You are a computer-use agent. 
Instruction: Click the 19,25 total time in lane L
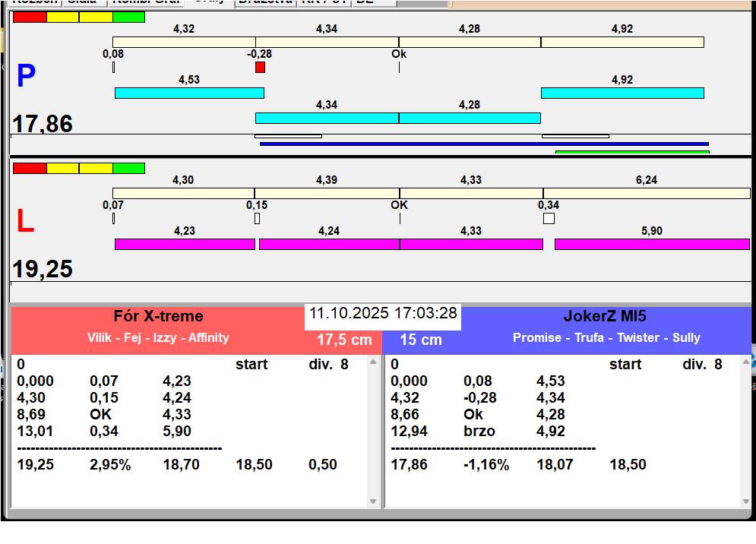pyautogui.click(x=43, y=269)
